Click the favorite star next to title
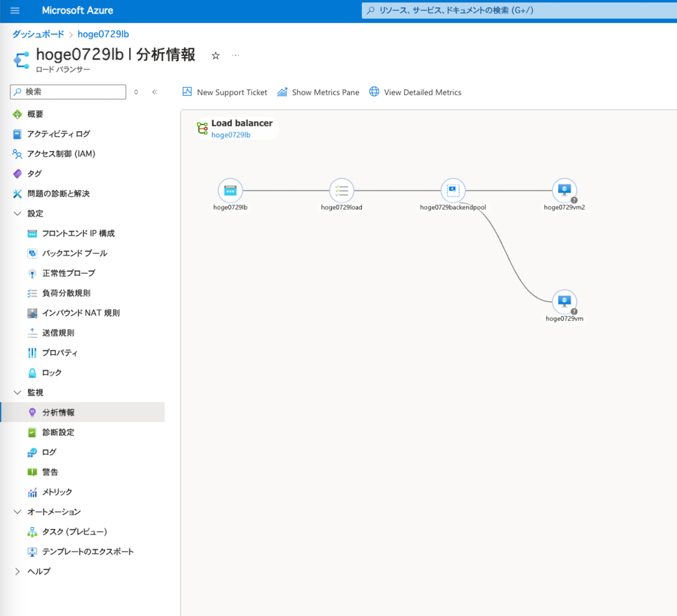Image resolution: width=677 pixels, height=616 pixels. coord(216,56)
